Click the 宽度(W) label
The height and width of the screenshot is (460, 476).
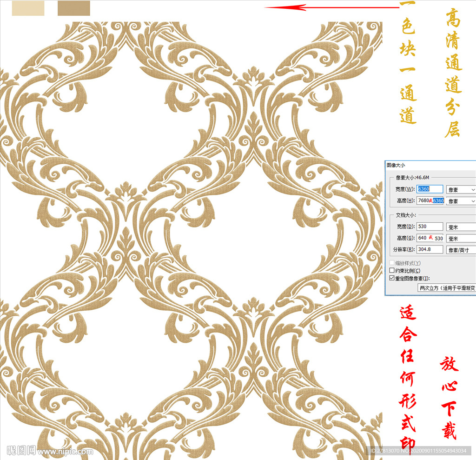(x=405, y=189)
